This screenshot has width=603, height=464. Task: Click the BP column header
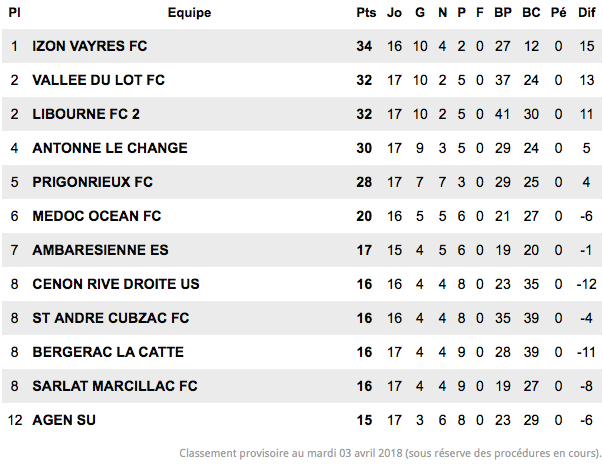point(503,13)
